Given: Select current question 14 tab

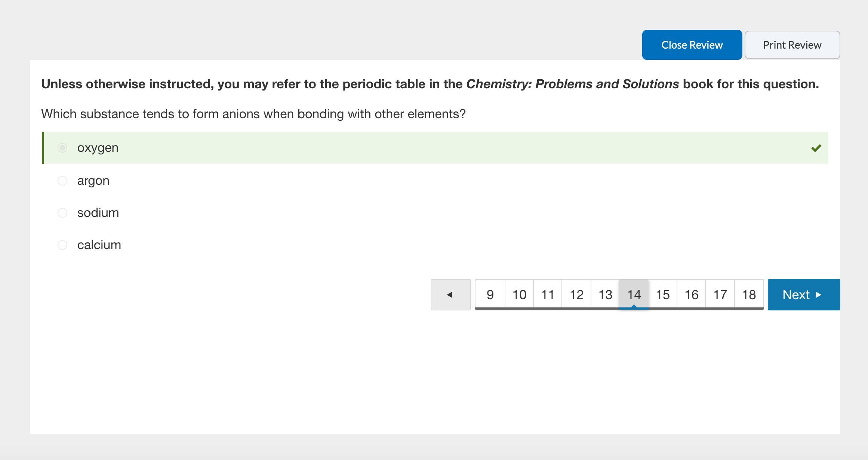Looking at the screenshot, I should click(x=634, y=295).
